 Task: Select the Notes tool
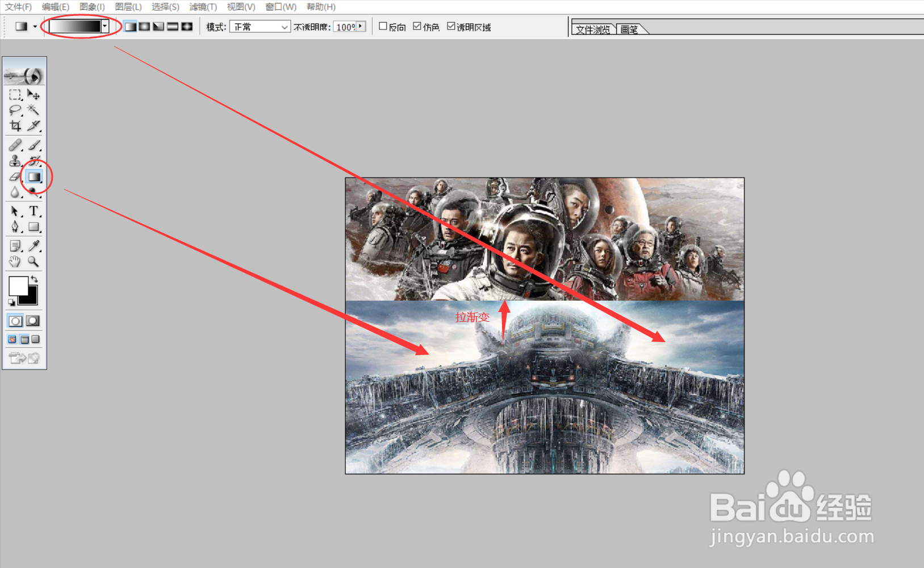coord(15,246)
